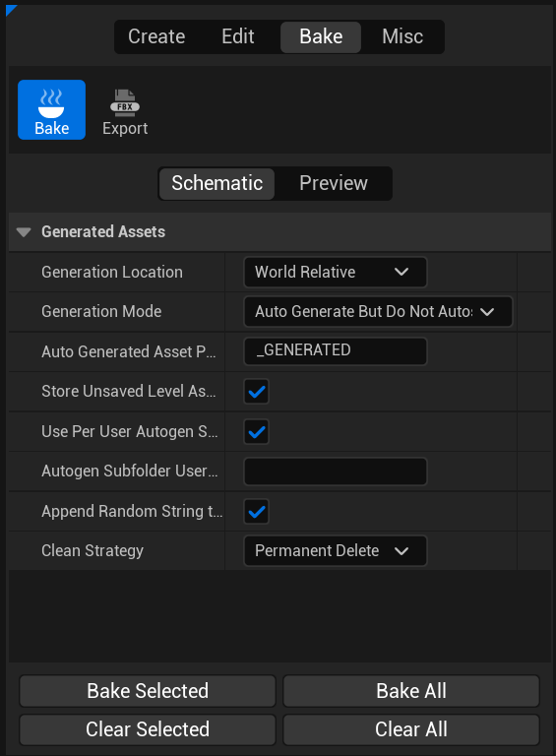Click the Generated Assets heading text

[x=103, y=232]
